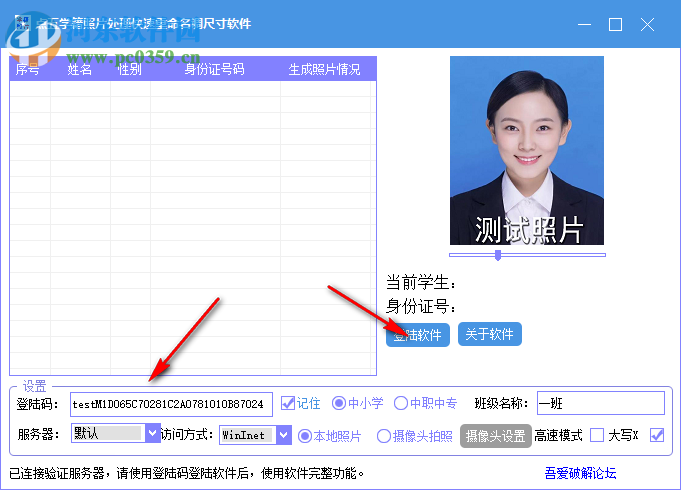
Task: Adjust the slider below the test photo
Action: (498, 255)
